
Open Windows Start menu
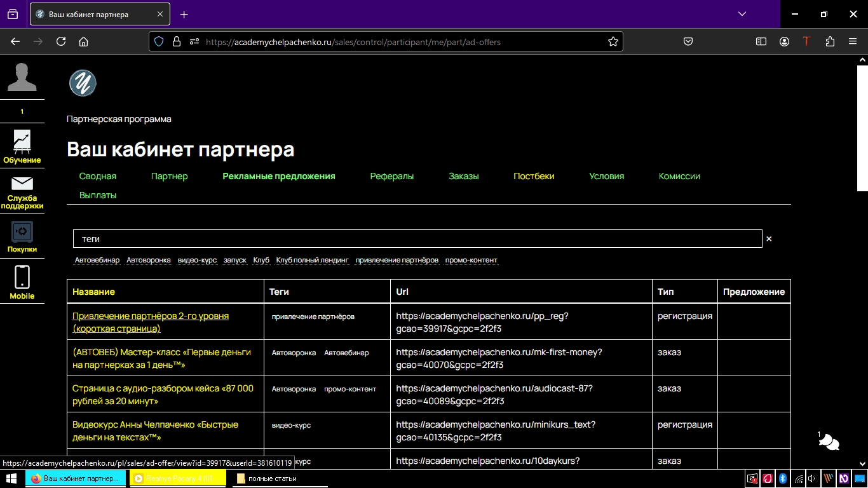(11, 478)
